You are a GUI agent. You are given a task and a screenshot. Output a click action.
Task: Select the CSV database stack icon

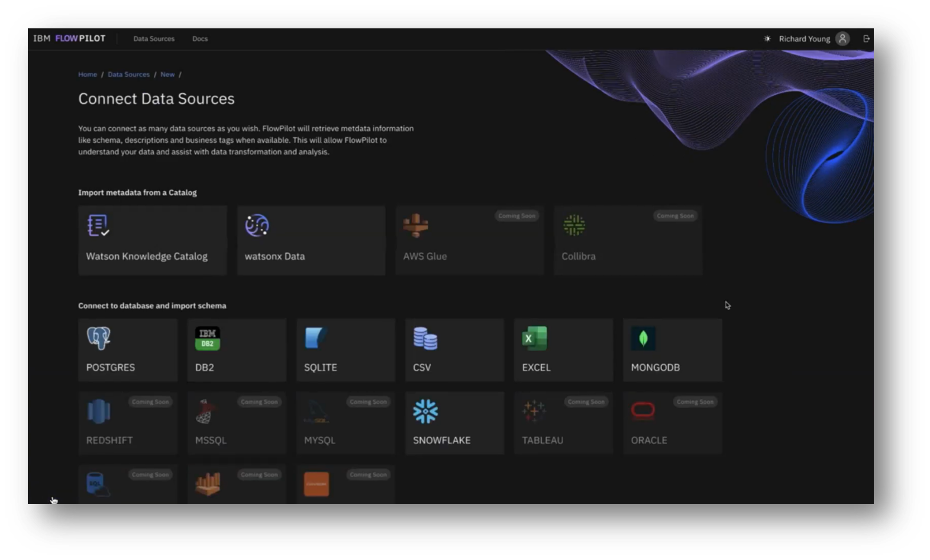tap(425, 338)
